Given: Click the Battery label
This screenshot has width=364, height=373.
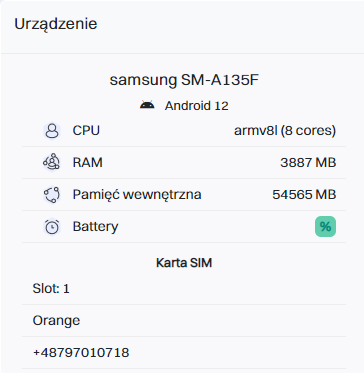Looking at the screenshot, I should coord(95,227).
